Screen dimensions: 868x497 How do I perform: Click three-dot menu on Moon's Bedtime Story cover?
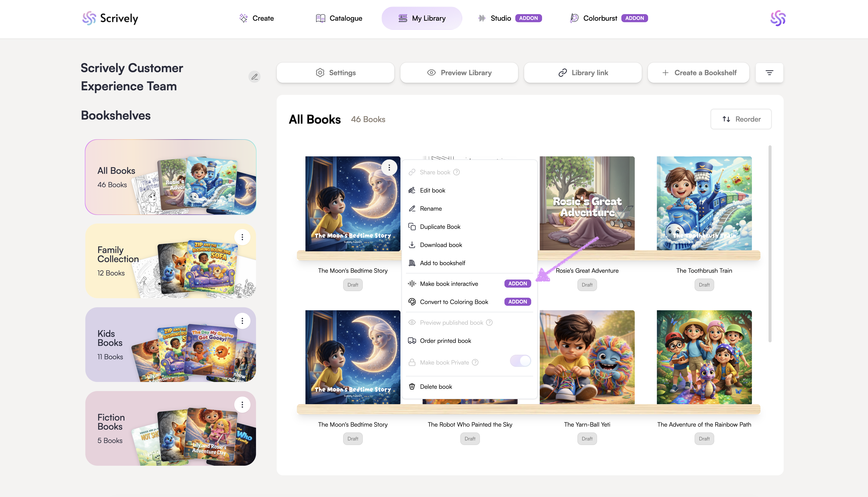389,168
